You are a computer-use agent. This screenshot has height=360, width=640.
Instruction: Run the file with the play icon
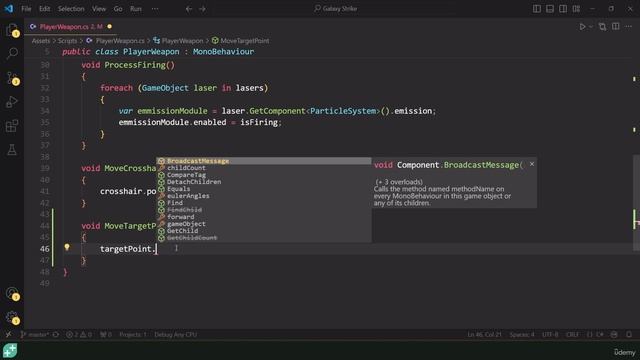(x=582, y=27)
